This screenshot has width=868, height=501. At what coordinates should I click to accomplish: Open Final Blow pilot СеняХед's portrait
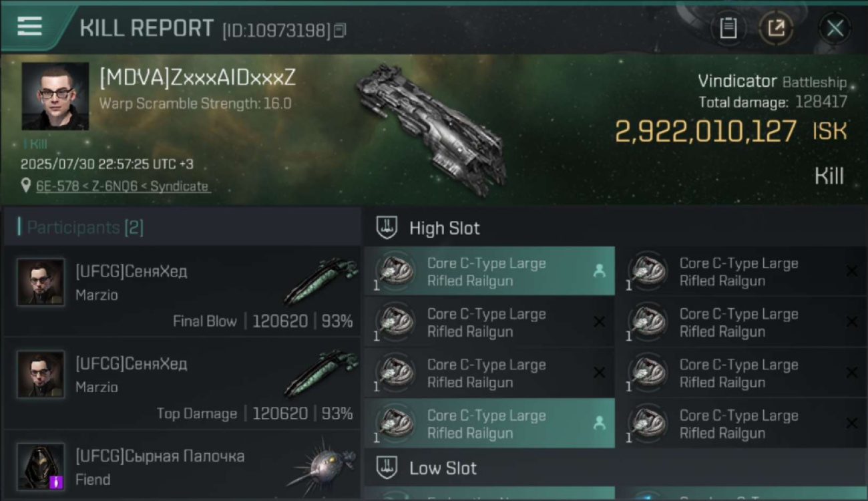[x=41, y=283]
